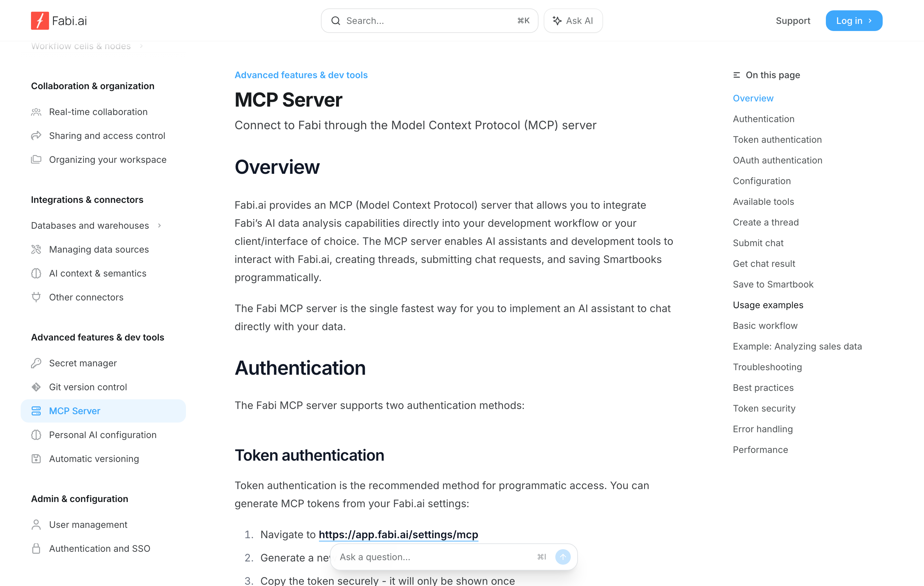Open the Ask AI assistant button

pos(573,21)
